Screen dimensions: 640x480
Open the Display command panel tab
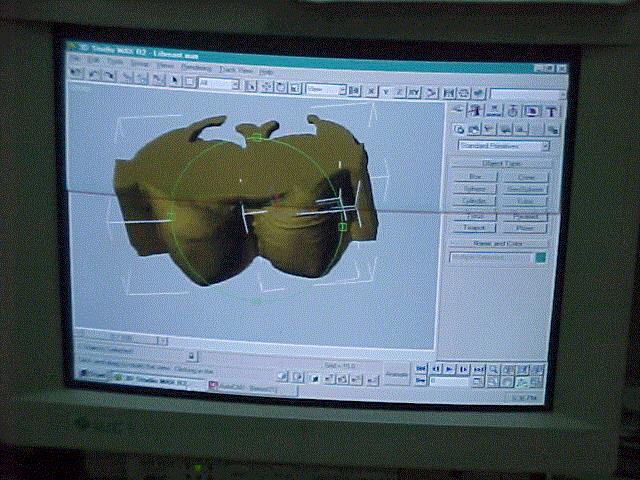532,111
